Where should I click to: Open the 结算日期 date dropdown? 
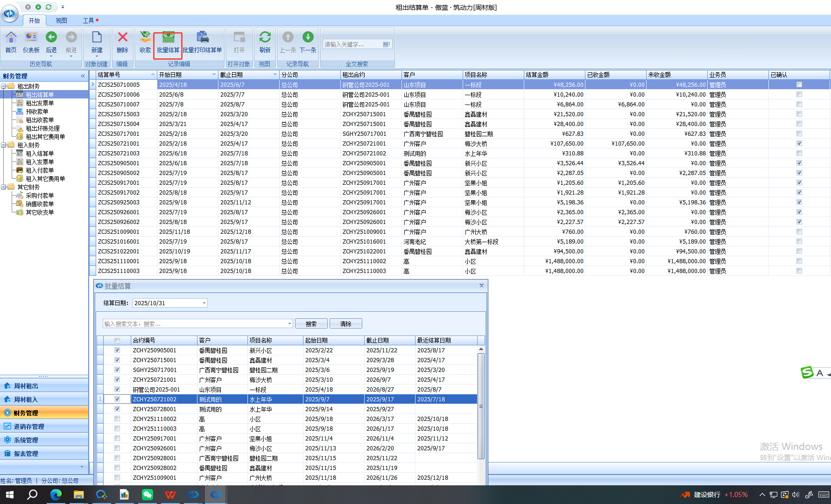(204, 303)
